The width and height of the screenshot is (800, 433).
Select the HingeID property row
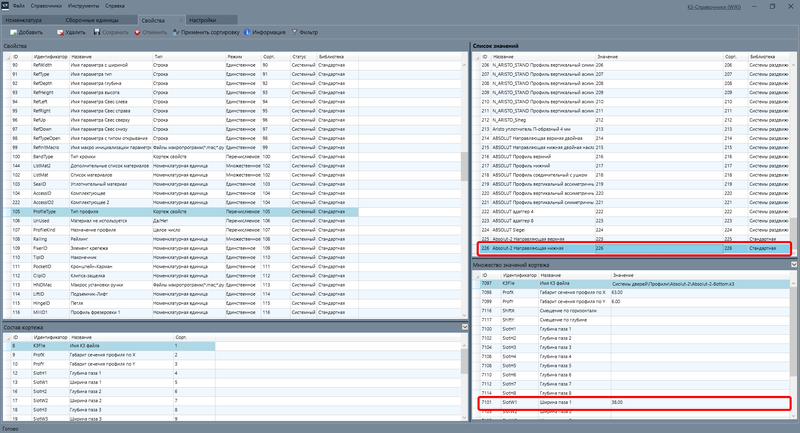click(181, 303)
